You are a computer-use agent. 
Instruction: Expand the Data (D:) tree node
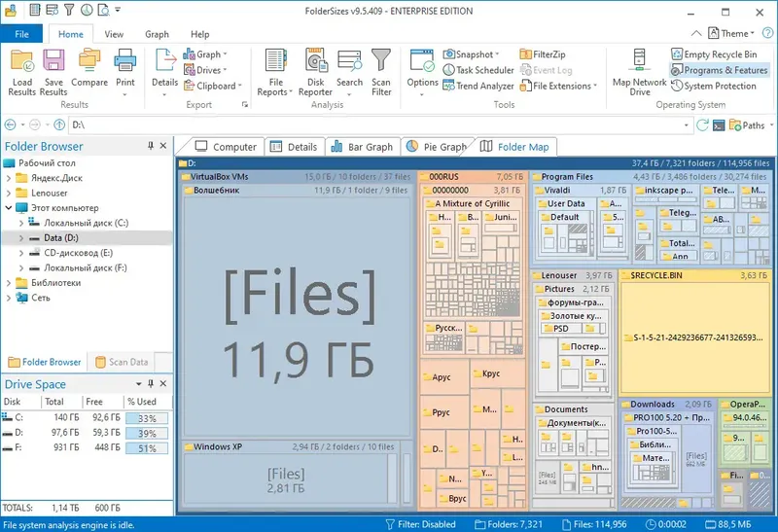pos(21,237)
